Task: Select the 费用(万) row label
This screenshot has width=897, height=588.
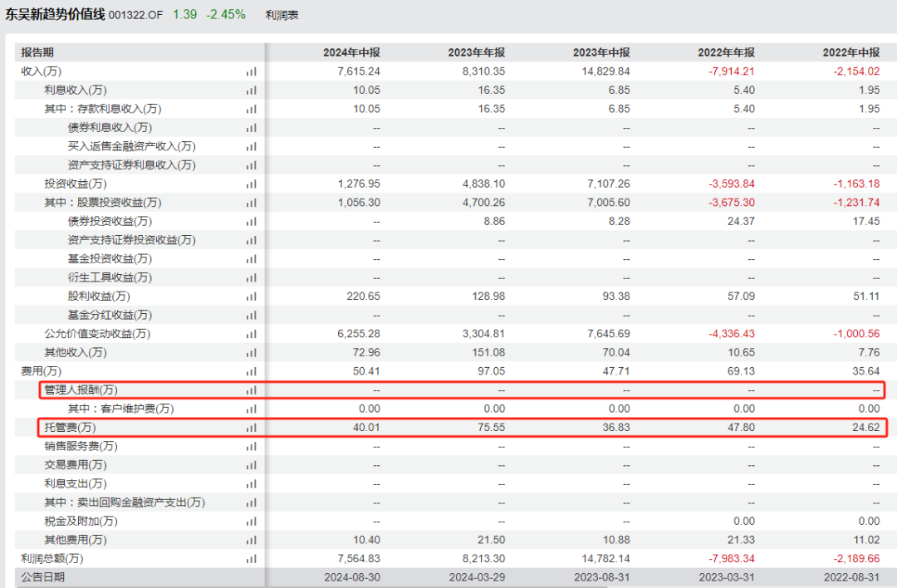Action: 42,371
